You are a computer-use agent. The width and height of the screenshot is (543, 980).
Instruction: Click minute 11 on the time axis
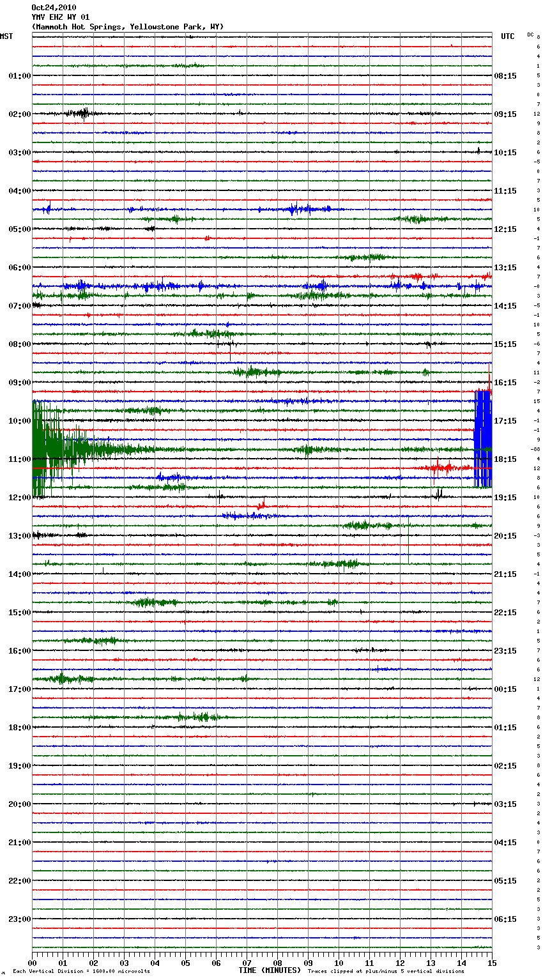(x=369, y=963)
